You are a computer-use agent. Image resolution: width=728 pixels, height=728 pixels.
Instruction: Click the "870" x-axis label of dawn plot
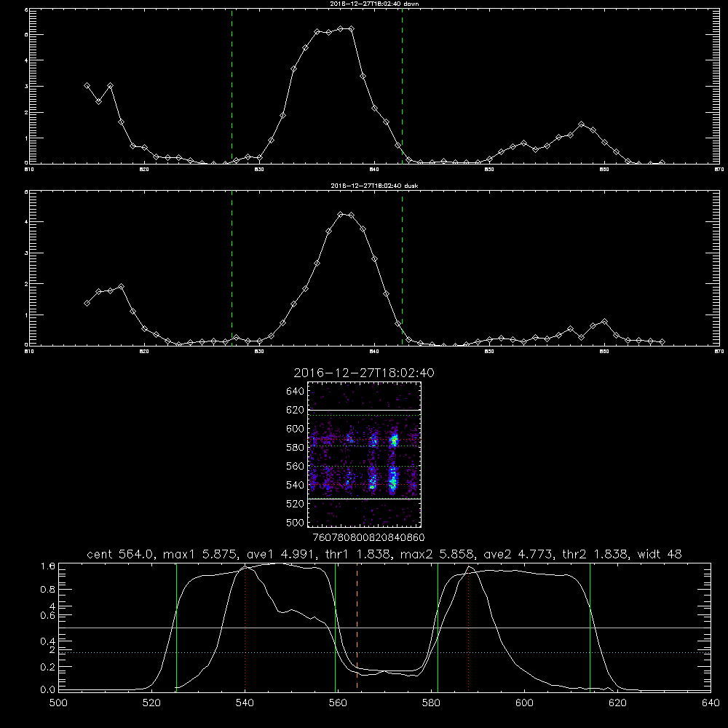coord(719,170)
